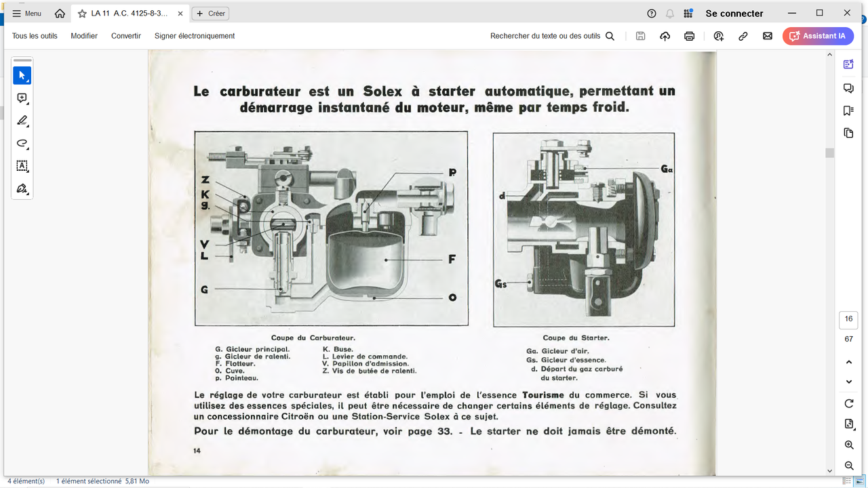Screen dimensions: 868x488
Task: Open the AI assistant panel icon on right rail
Action: click(848, 64)
